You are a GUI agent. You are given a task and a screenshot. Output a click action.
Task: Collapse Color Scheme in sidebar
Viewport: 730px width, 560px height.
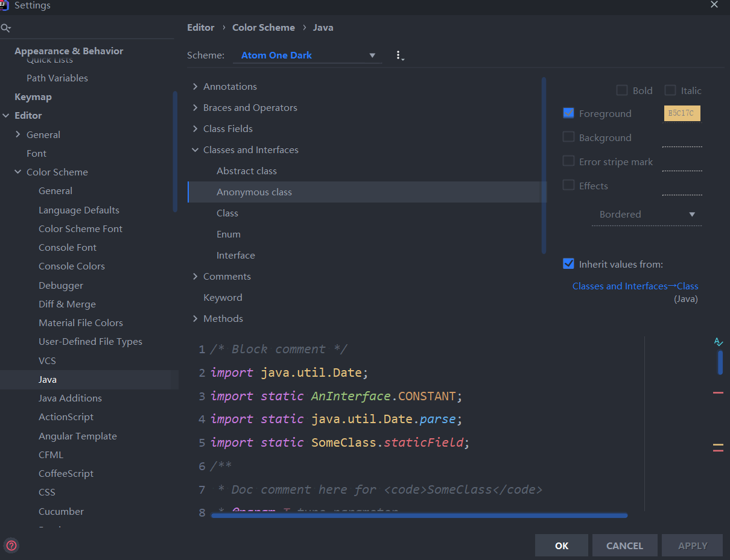click(x=18, y=172)
